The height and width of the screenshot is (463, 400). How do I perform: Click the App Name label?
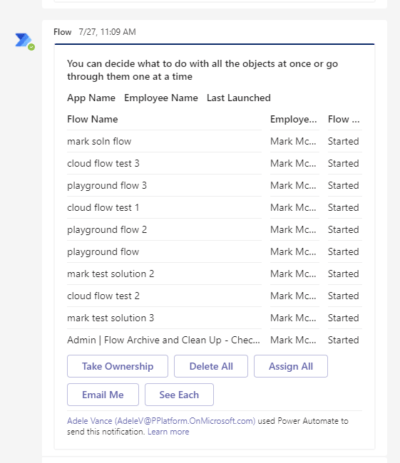91,98
